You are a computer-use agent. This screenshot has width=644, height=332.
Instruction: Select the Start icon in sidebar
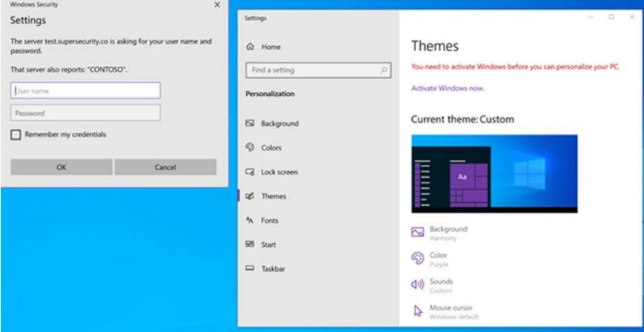[250, 244]
